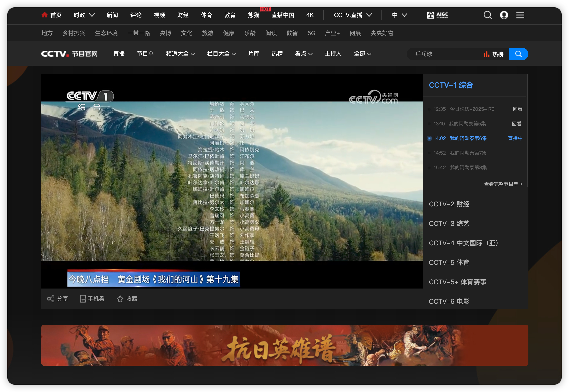Switch to the CCTV-5 体育 channel
Screen dimensions: 569x392
[449, 263]
